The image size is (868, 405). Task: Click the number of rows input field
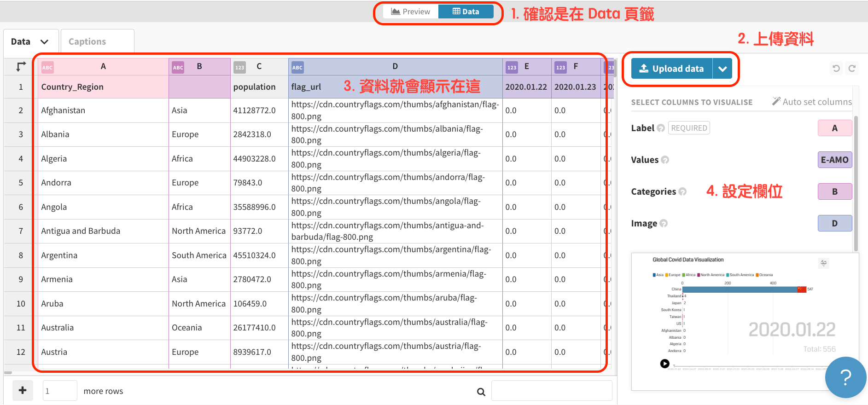click(60, 391)
